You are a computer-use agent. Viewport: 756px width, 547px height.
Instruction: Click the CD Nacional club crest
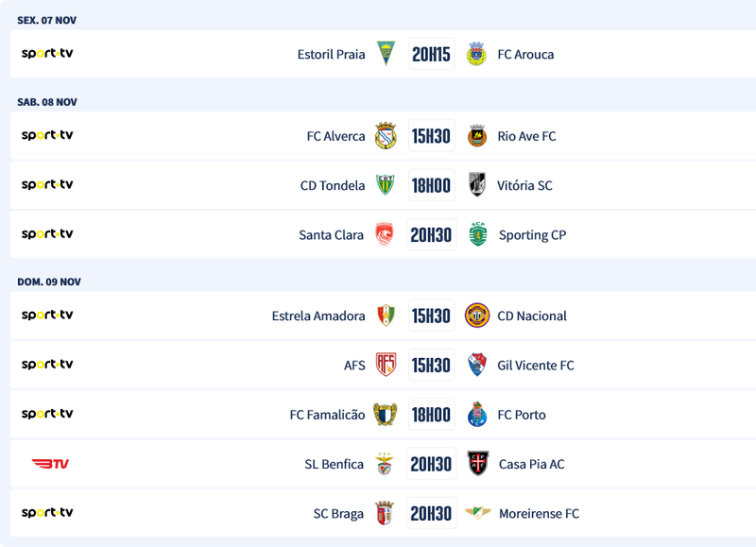[477, 316]
